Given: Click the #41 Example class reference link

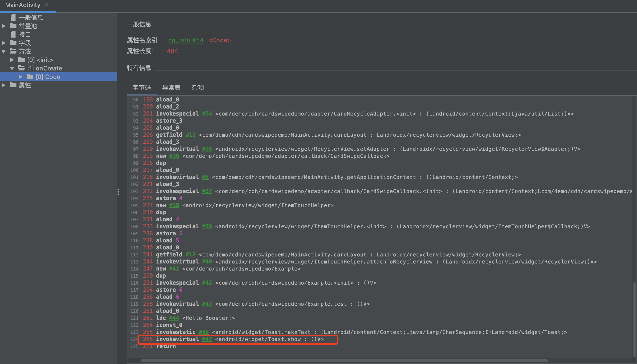Looking at the screenshot, I should coord(174,269).
